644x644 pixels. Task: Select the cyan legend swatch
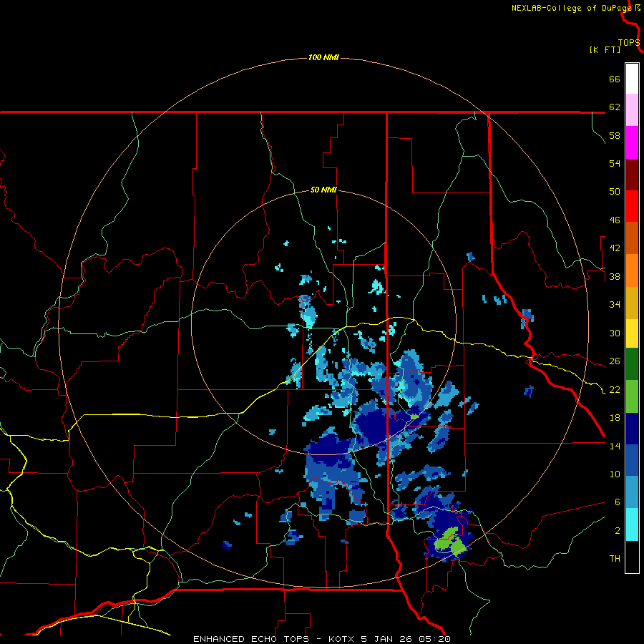pos(632,525)
